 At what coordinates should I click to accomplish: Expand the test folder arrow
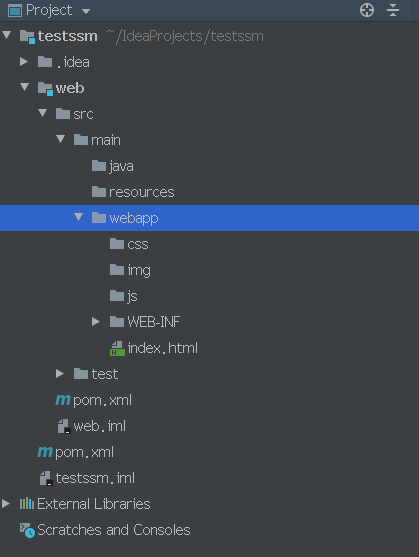pyautogui.click(x=60, y=374)
